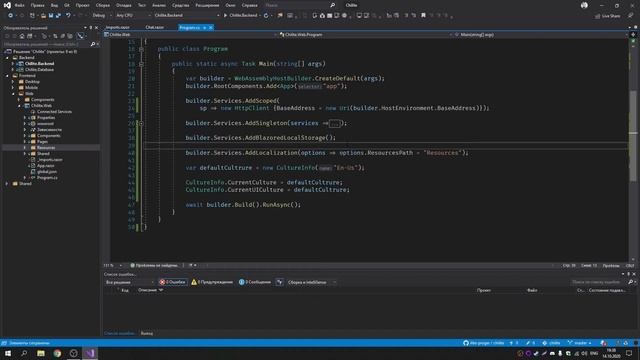Expand the Chilite.Backend project node
640x360 pixels.
pos(13,64)
